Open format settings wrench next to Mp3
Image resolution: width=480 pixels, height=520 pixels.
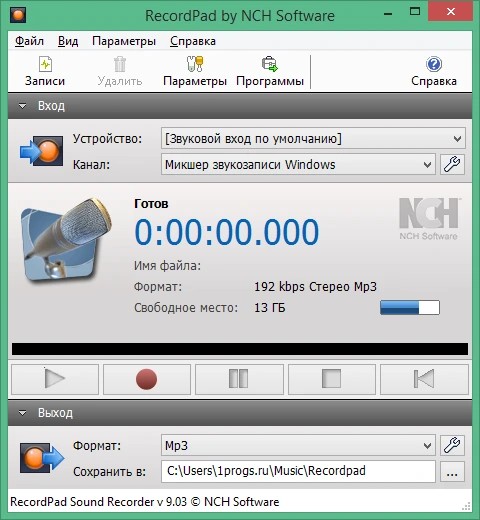pos(452,445)
